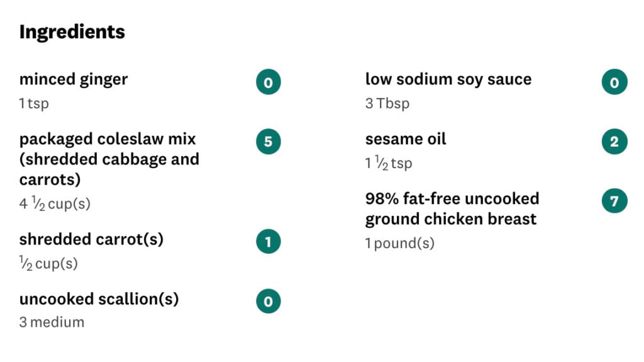Click the 2-point badge for sesame oil
Screen dimensions: 644x362
(x=614, y=142)
